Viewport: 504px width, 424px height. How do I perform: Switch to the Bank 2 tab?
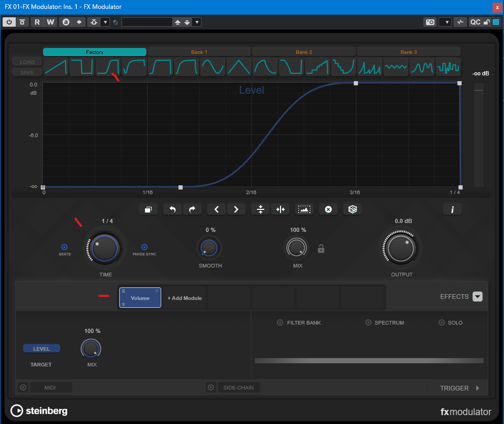[304, 52]
